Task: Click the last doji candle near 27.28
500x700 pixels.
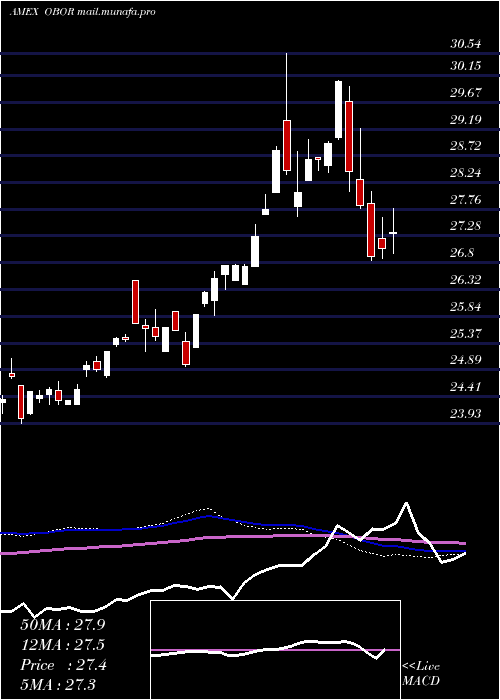Action: click(x=393, y=233)
